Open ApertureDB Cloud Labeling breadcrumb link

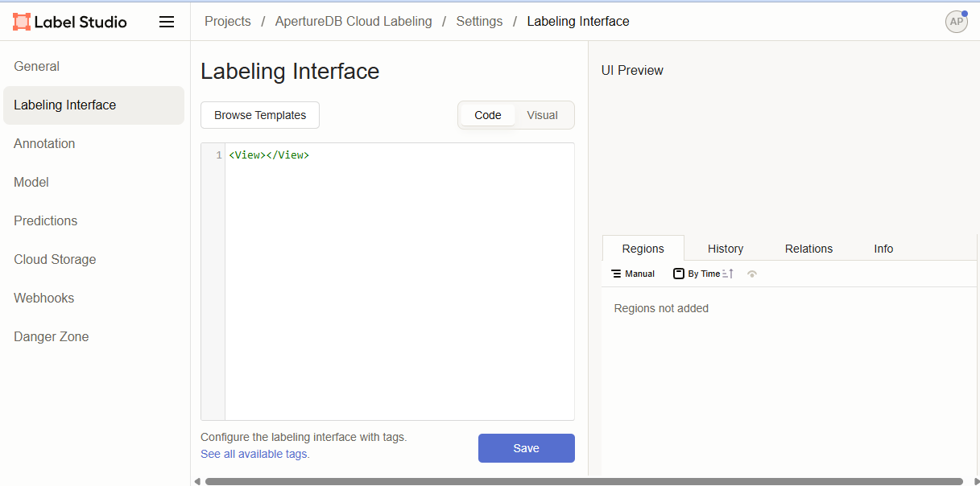[354, 22]
